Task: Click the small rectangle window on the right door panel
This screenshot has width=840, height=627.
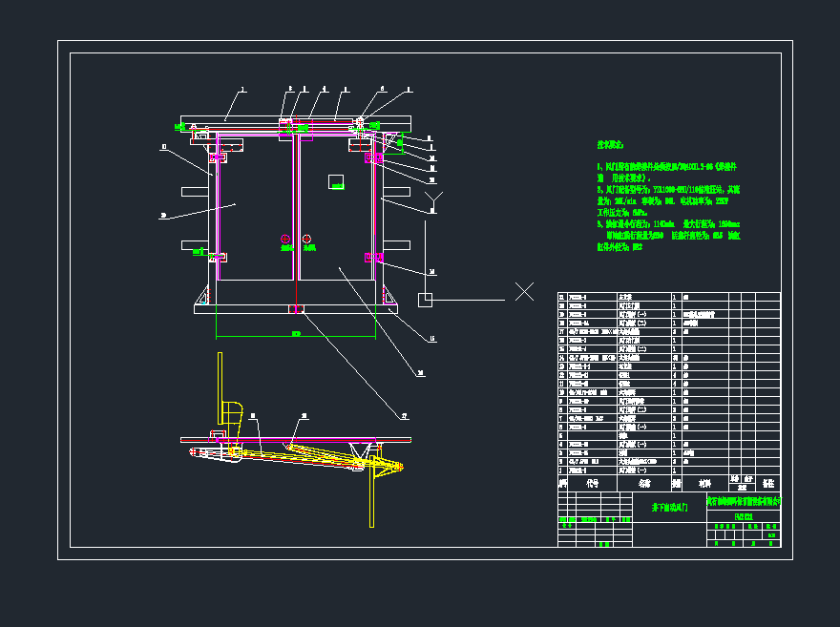Action: (335, 181)
